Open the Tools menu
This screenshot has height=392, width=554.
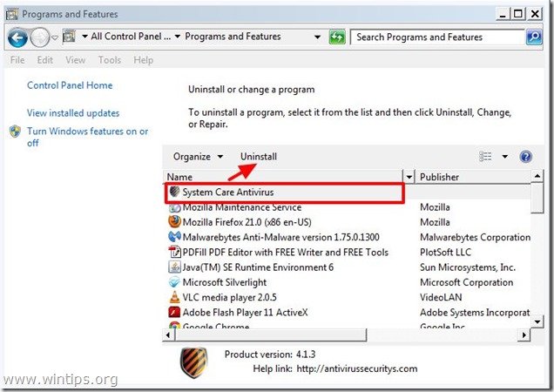(110, 60)
